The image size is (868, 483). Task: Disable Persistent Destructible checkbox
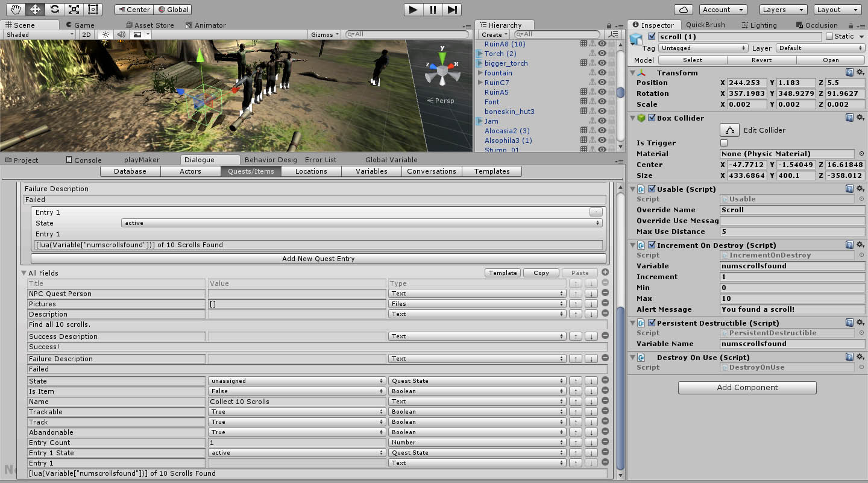click(x=652, y=323)
